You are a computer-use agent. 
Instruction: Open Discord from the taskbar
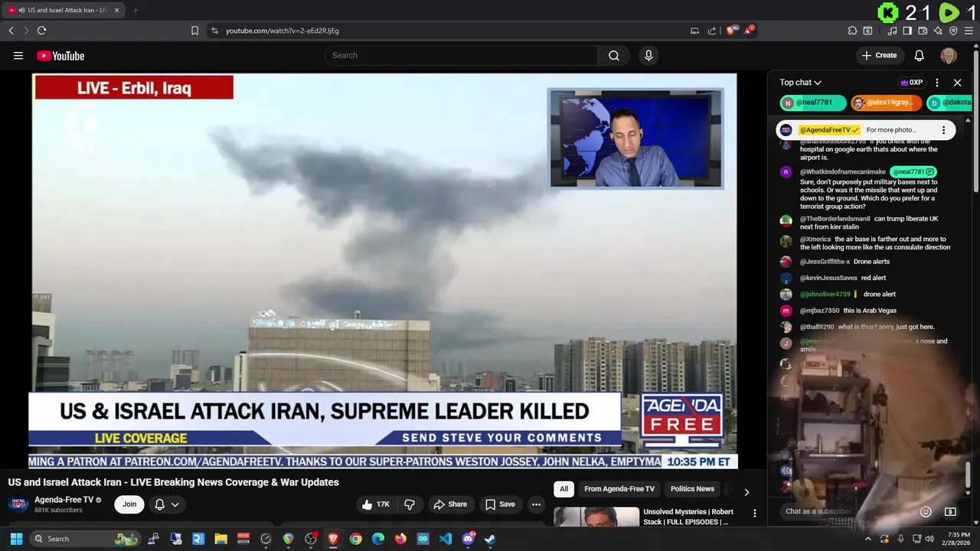468,539
